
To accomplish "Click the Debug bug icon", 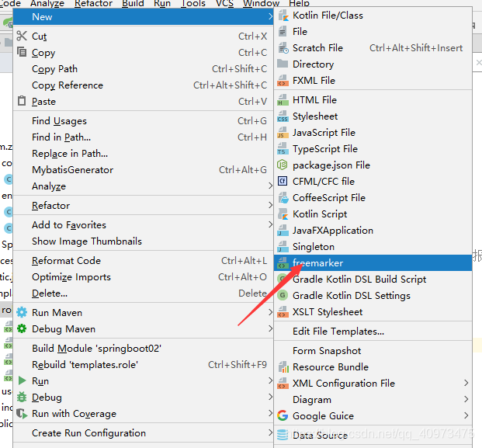I will click(22, 397).
